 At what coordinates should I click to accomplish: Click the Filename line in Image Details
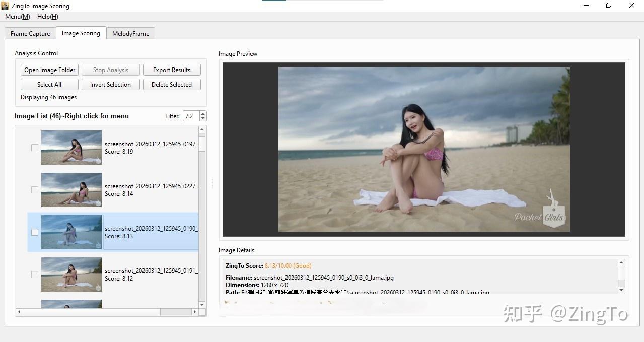coord(310,278)
